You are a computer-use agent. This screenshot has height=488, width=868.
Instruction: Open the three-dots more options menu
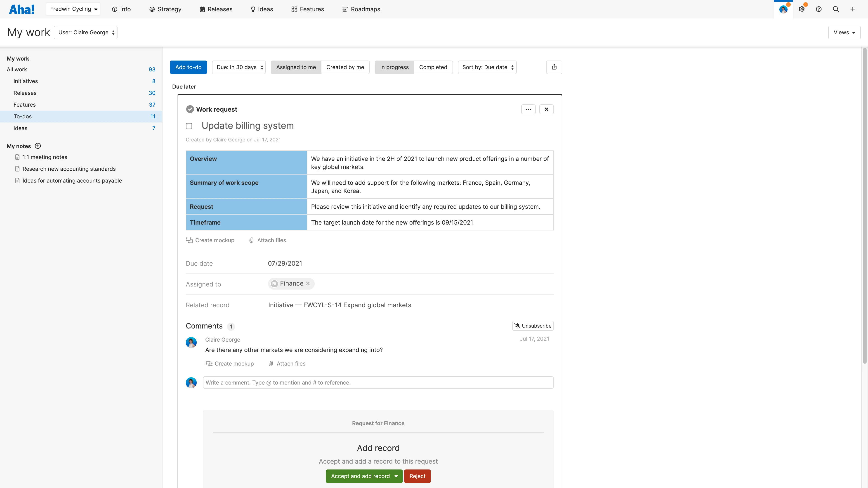pyautogui.click(x=528, y=109)
